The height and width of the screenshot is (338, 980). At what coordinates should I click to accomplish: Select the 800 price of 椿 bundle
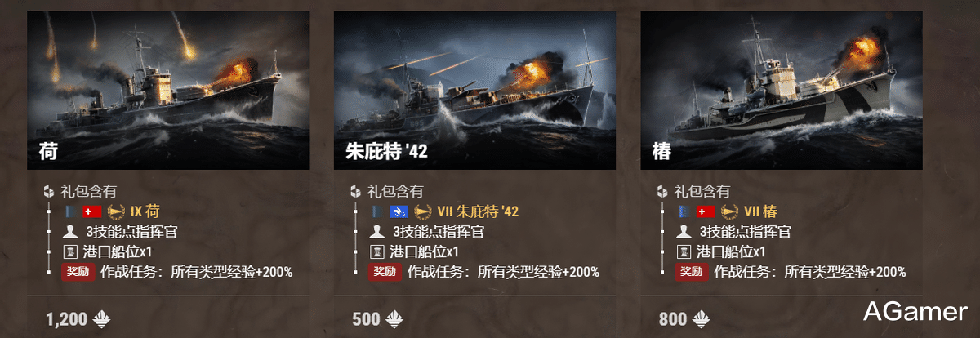[673, 319]
